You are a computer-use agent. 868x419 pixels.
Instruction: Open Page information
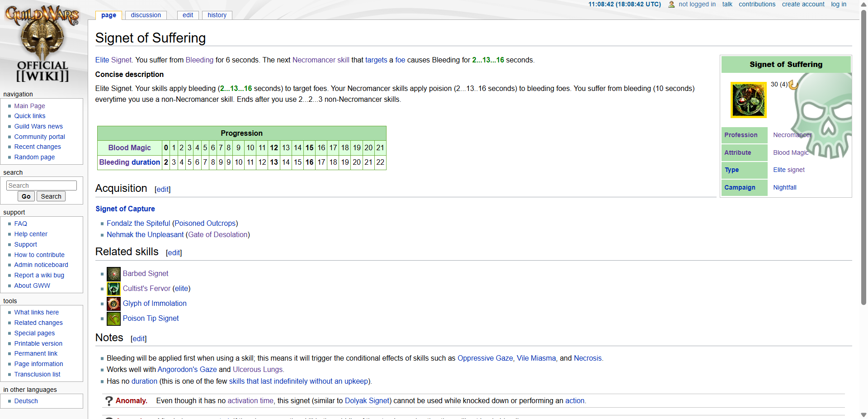click(38, 364)
